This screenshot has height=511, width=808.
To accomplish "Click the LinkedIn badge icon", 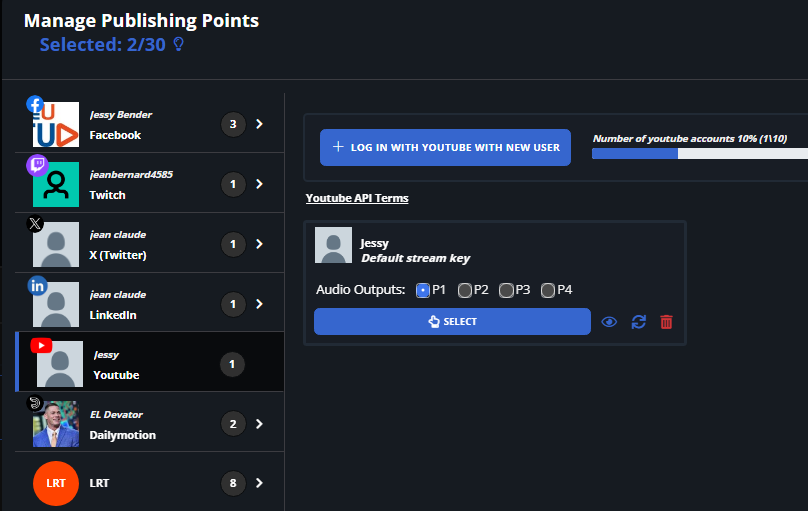I will pyautogui.click(x=37, y=286).
